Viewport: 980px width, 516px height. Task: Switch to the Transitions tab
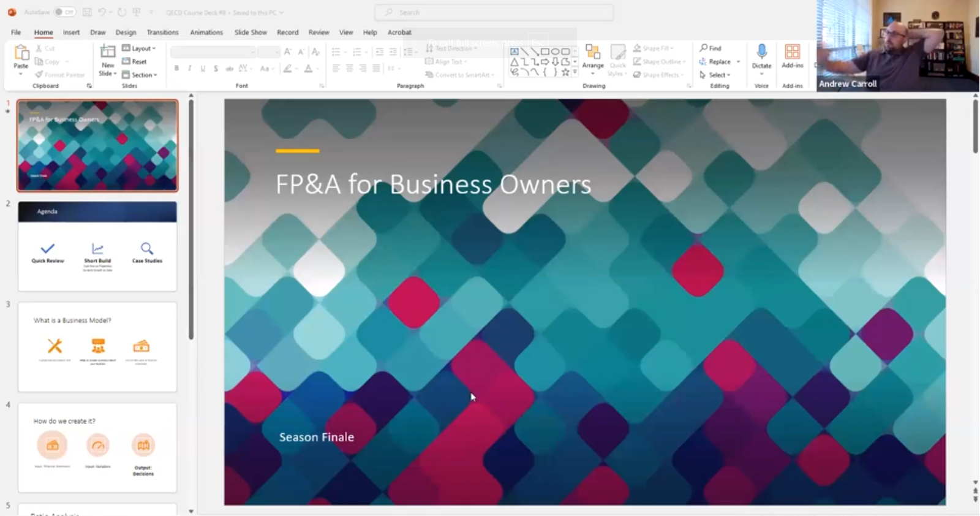[162, 32]
